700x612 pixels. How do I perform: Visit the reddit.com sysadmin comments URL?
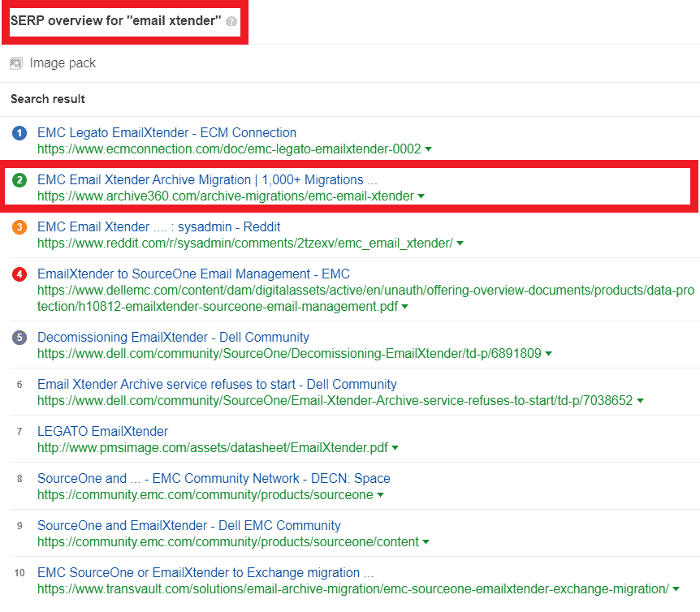click(x=245, y=244)
